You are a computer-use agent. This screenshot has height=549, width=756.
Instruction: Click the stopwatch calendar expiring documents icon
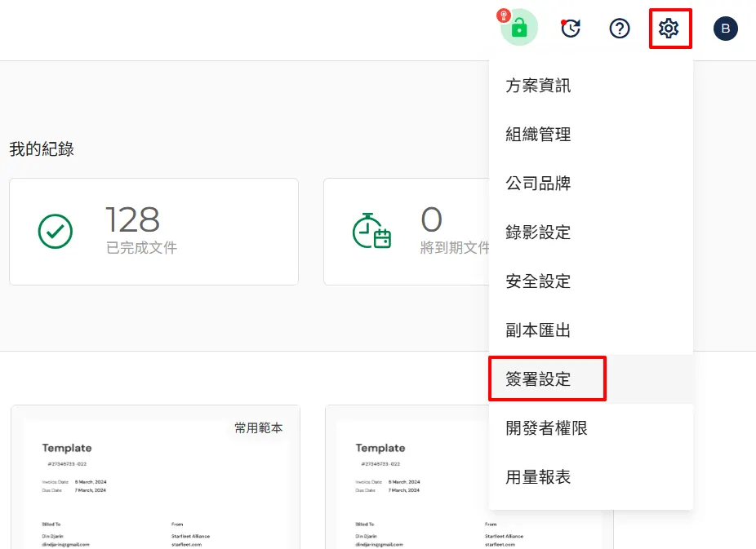pyautogui.click(x=371, y=231)
